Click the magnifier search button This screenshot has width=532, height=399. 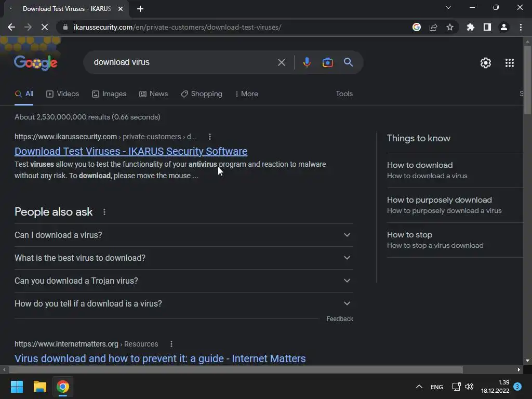(x=348, y=62)
